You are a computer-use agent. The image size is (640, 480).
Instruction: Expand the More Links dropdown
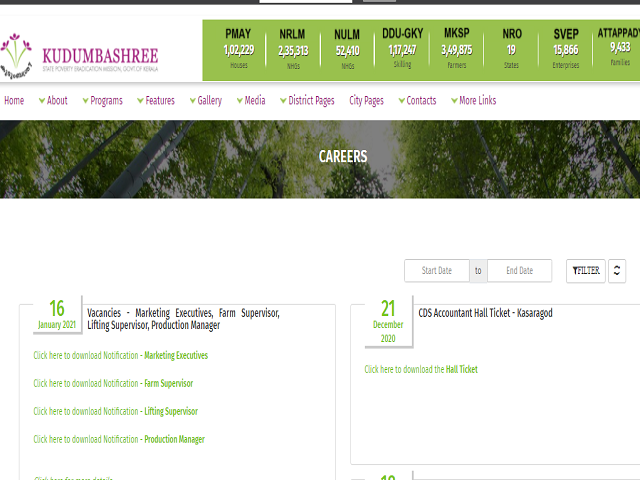(x=473, y=100)
